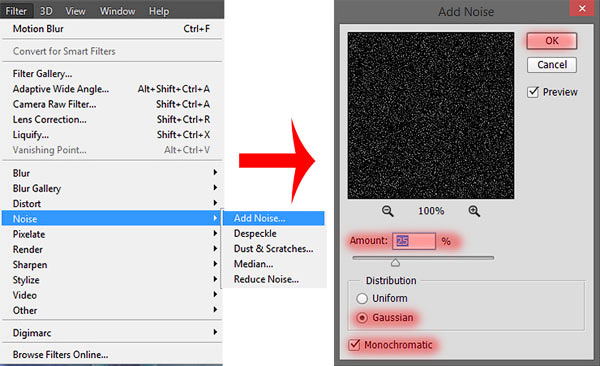The width and height of the screenshot is (600, 366).
Task: Expand the Render submenu
Action: point(112,249)
